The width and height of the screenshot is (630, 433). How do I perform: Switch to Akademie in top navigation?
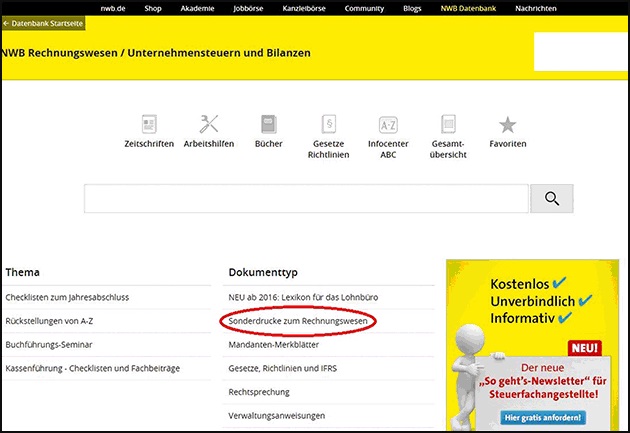click(197, 7)
